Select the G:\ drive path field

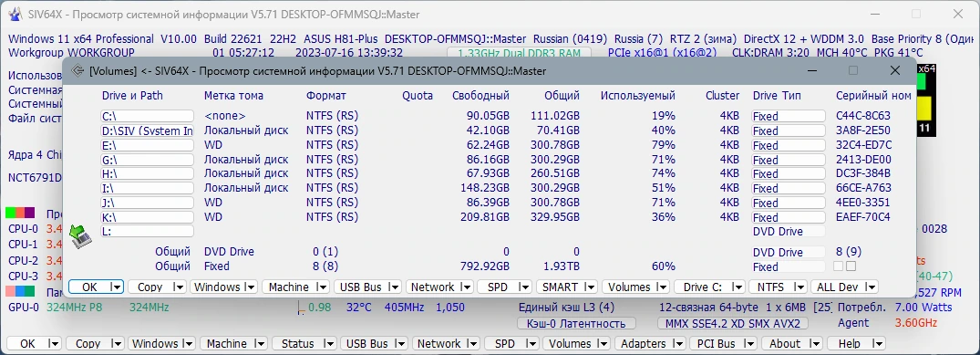point(147,160)
